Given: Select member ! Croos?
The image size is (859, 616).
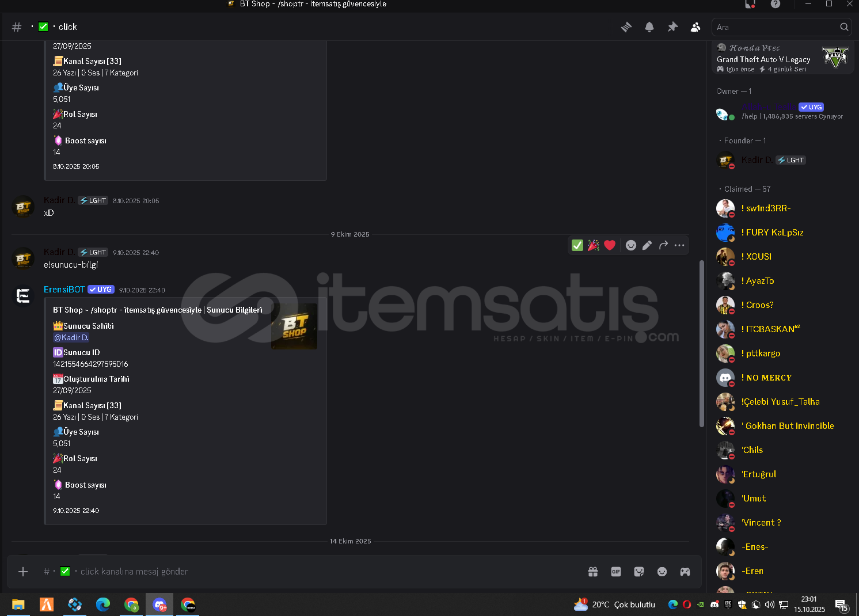Looking at the screenshot, I should coord(781,305).
